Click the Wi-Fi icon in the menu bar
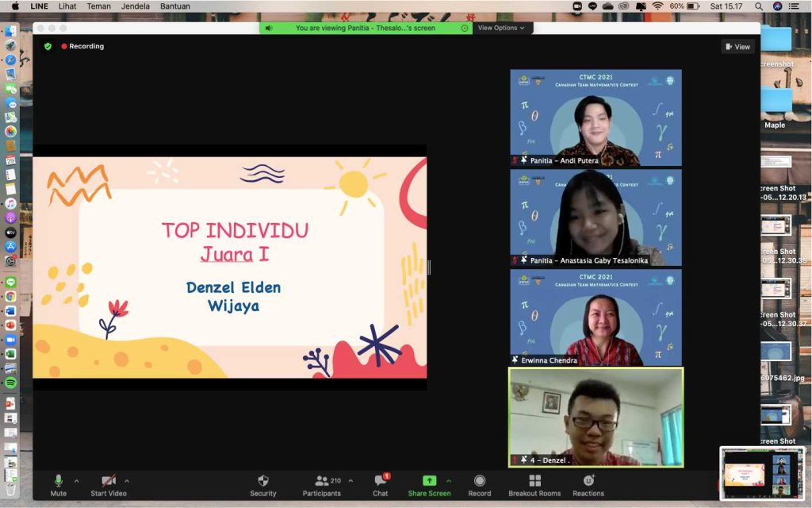The width and height of the screenshot is (812, 508). click(657, 6)
